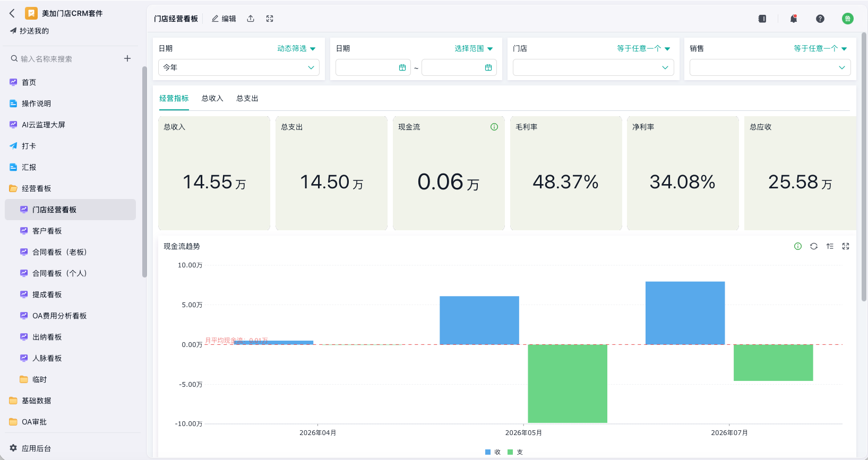Open 操作说明 in sidebar
Image resolution: width=868 pixels, height=460 pixels.
(70, 103)
